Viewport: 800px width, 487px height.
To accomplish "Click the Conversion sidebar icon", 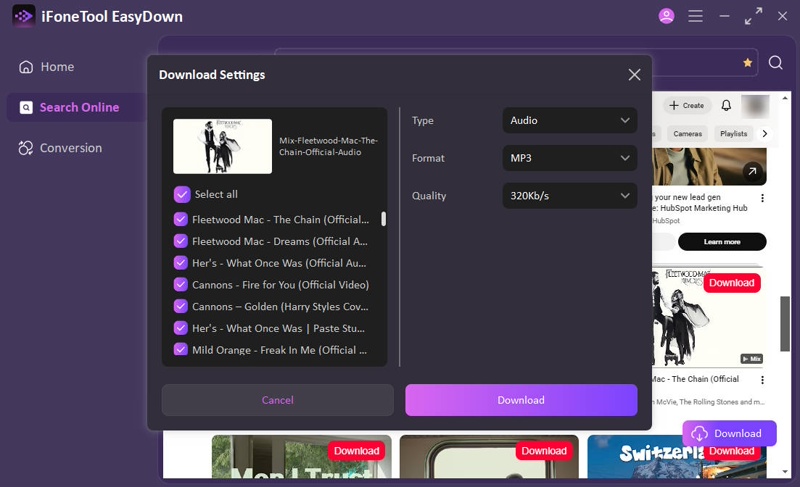I will tap(26, 148).
